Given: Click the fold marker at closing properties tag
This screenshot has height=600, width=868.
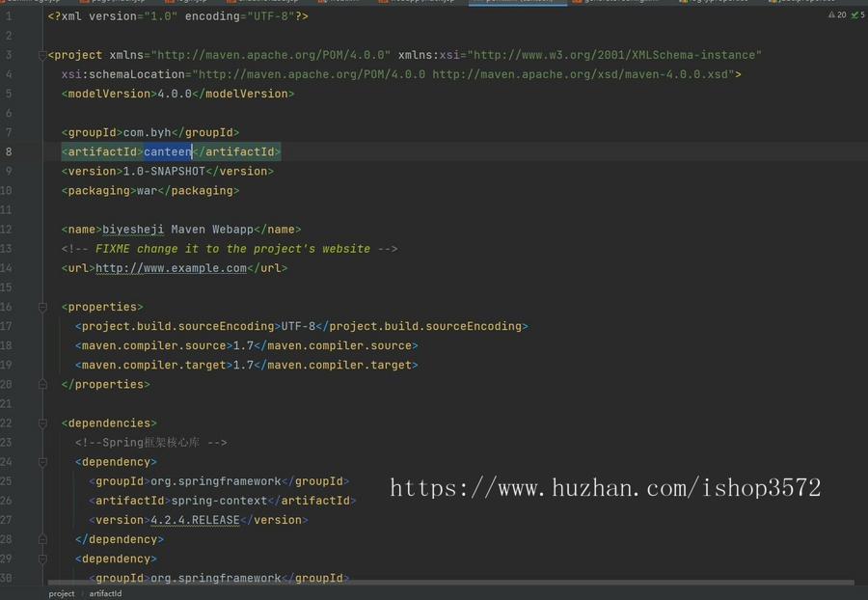Looking at the screenshot, I should 42,384.
